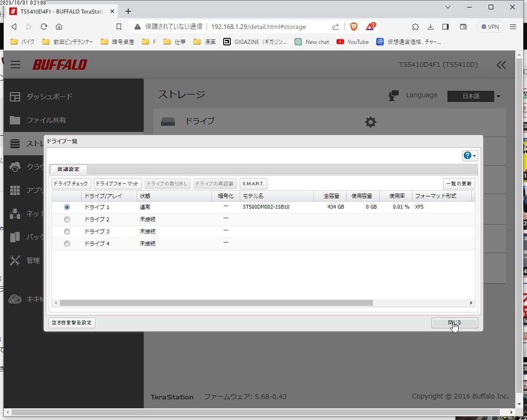The image size is (527, 420).
Task: Open the 日本語 language dropdown
Action: pyautogui.click(x=474, y=96)
